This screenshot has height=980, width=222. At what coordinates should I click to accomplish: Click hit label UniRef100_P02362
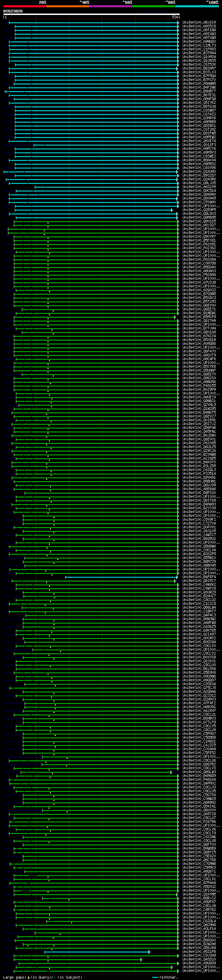(199, 248)
